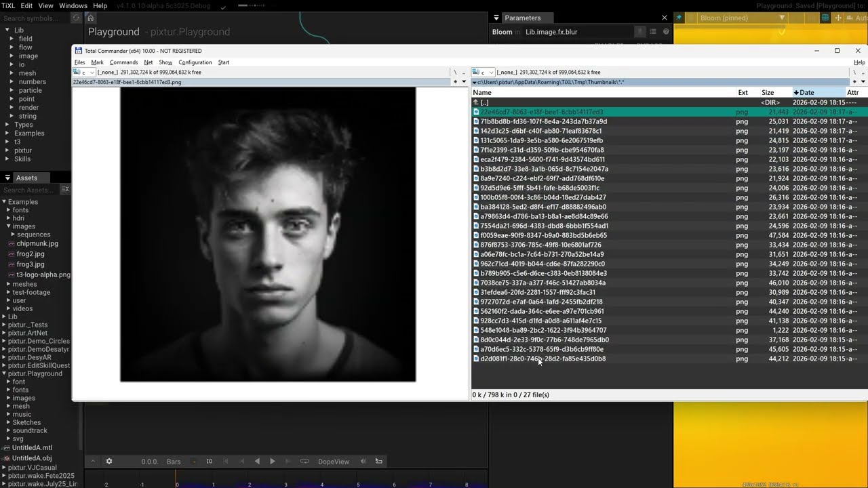Refresh symbols icon next to search

click(x=76, y=18)
